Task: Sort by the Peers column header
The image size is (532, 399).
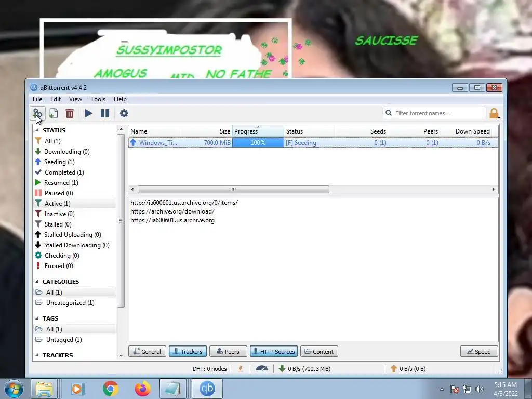Action: [x=414, y=131]
